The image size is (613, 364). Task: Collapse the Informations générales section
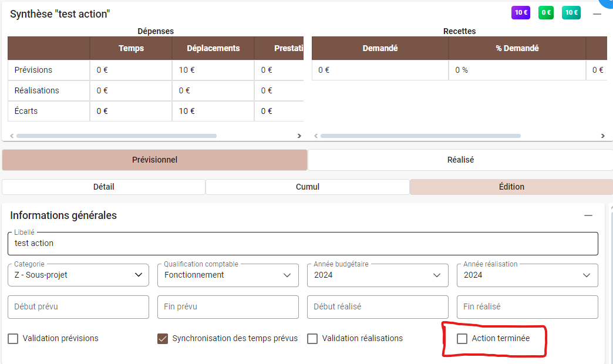point(588,215)
